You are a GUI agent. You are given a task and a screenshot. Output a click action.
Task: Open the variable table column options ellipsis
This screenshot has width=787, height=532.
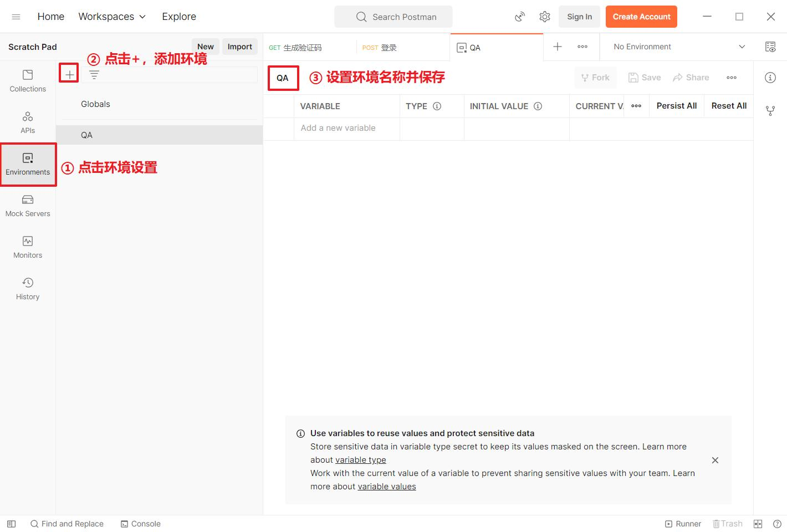pyautogui.click(x=636, y=106)
